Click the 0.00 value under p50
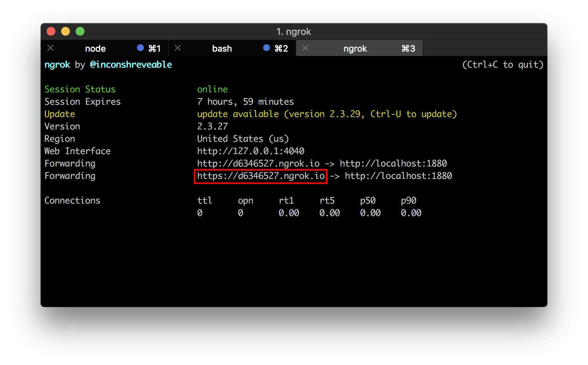The width and height of the screenshot is (588, 365). [370, 213]
